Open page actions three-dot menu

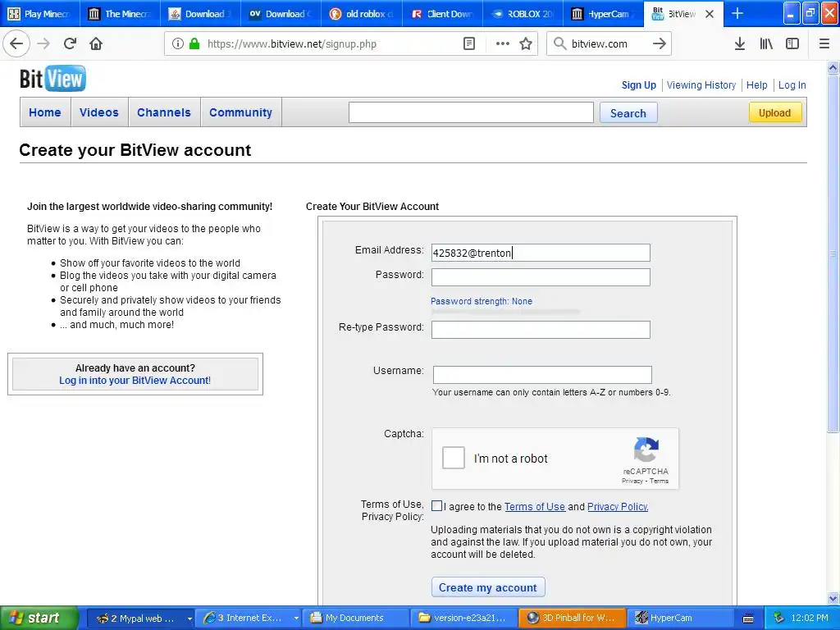pos(503,44)
